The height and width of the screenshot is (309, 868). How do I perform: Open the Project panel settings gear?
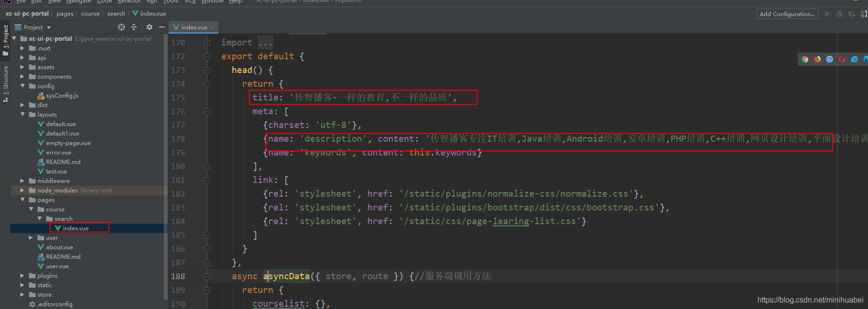coord(149,27)
